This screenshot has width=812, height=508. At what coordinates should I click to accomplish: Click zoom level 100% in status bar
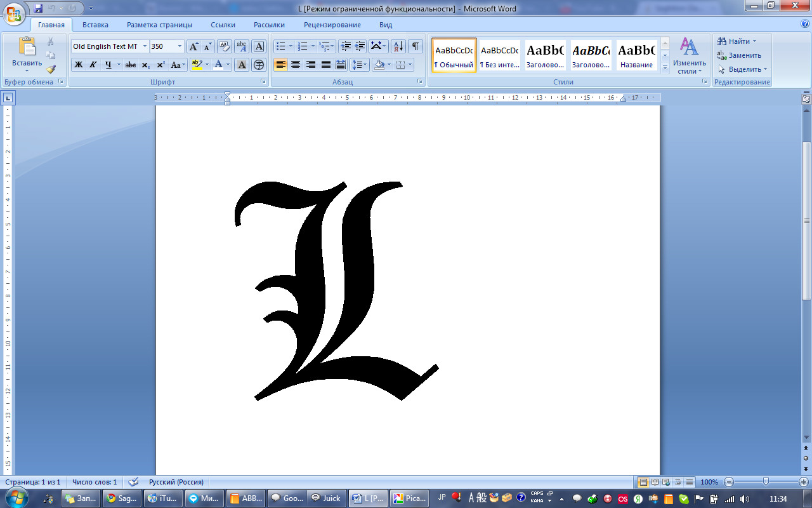tap(709, 482)
